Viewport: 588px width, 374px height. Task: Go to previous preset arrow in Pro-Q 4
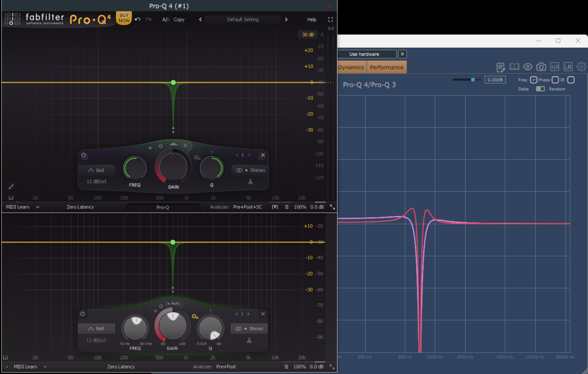point(200,20)
